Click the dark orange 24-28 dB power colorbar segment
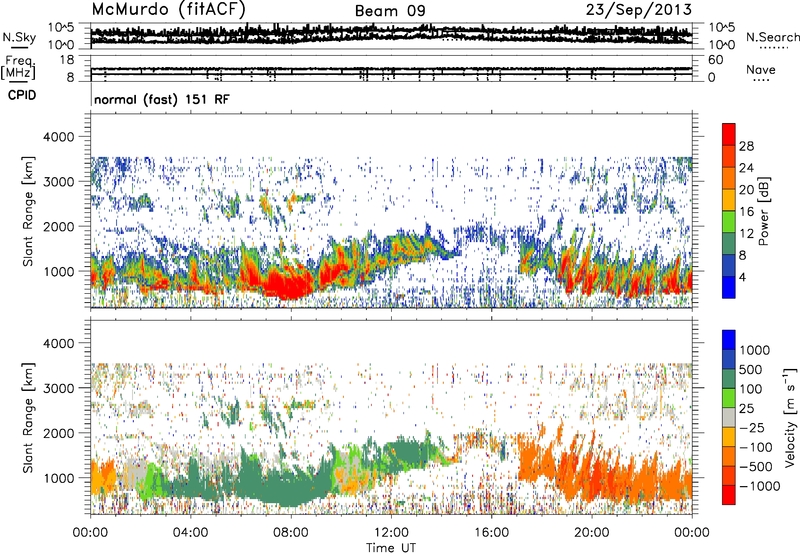Viewport: 800px width, 554px height. point(729,156)
